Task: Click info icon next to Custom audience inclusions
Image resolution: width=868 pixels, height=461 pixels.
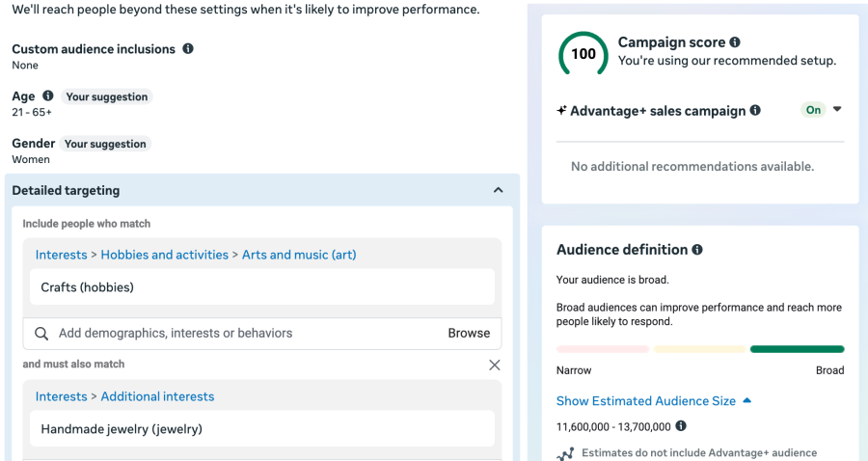Action: click(188, 48)
